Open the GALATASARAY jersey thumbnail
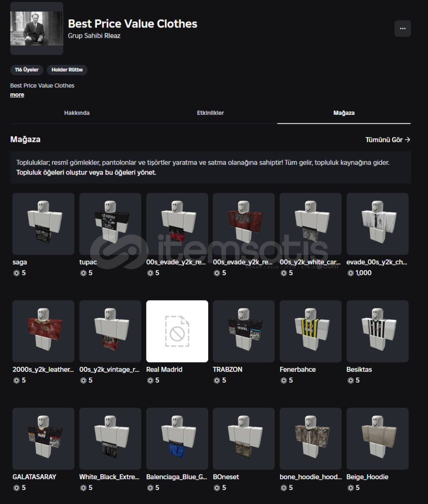This screenshot has width=428, height=504. coord(43,439)
